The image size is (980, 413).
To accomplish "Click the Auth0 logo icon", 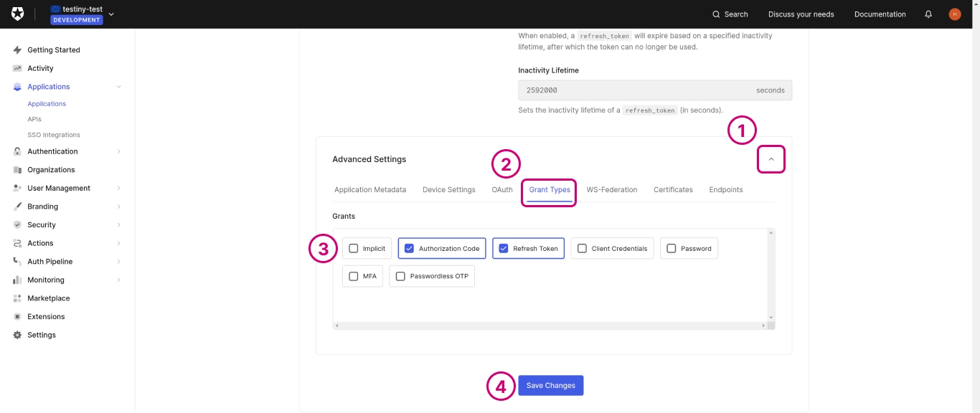I will coord(17,14).
